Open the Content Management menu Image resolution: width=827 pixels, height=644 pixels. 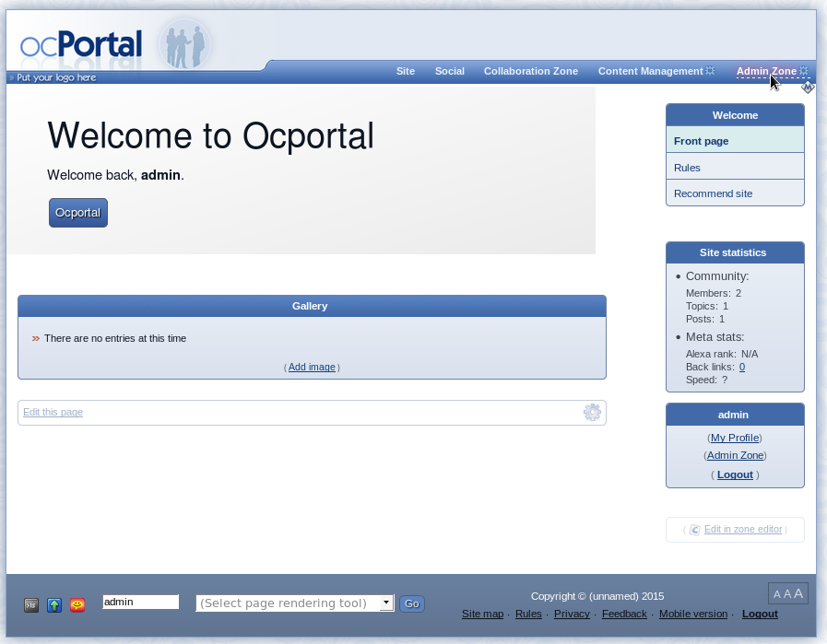650,71
